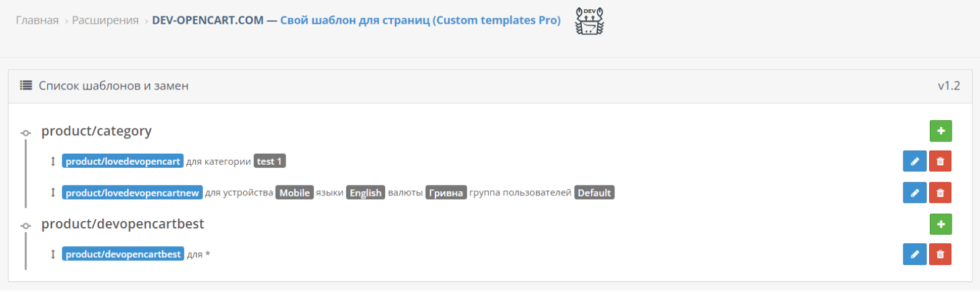980x291 pixels.
Task: Click the English language badge
Action: [x=366, y=193]
